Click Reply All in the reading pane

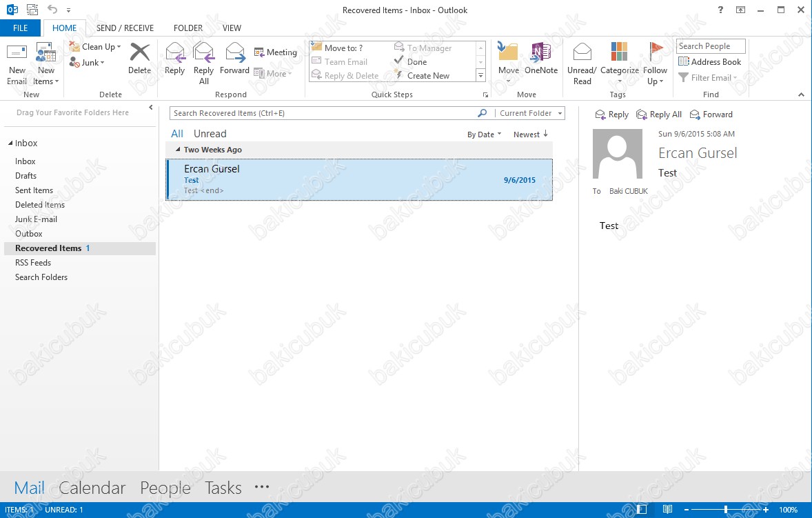click(659, 114)
